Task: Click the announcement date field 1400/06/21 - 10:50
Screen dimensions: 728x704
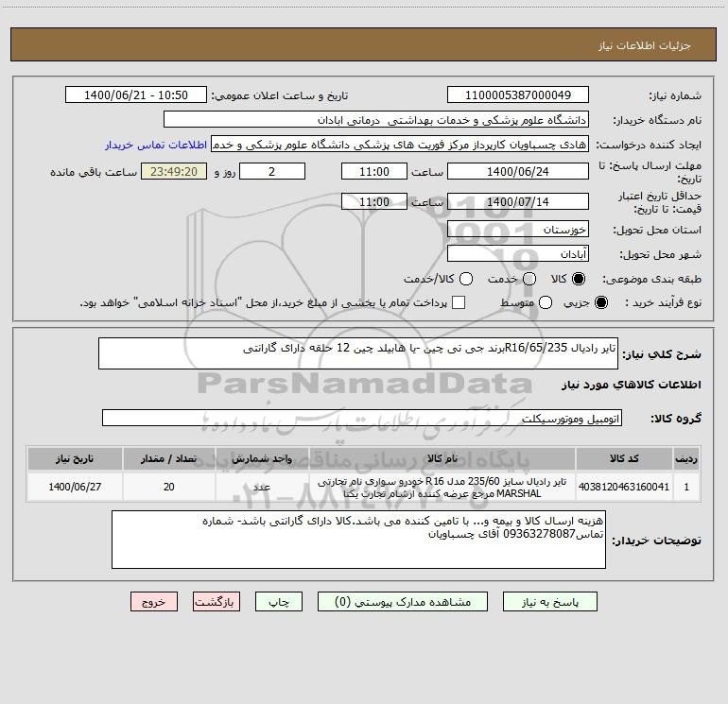Action: tap(136, 94)
